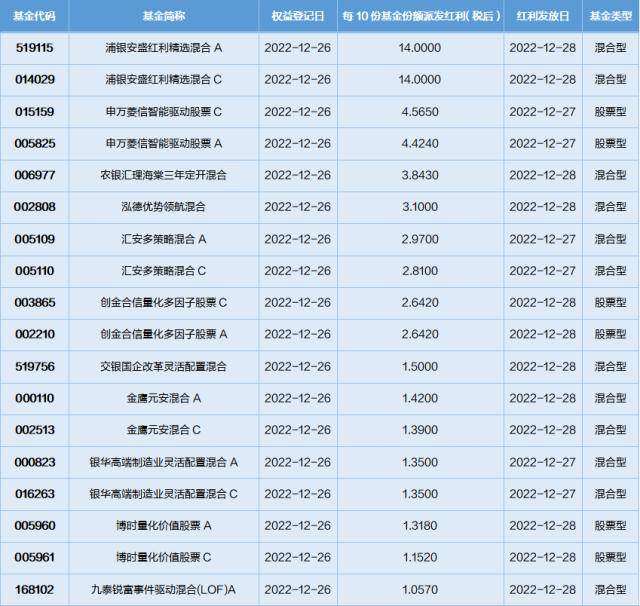
Task: Click the 基金代码 column header
Action: [x=34, y=16]
